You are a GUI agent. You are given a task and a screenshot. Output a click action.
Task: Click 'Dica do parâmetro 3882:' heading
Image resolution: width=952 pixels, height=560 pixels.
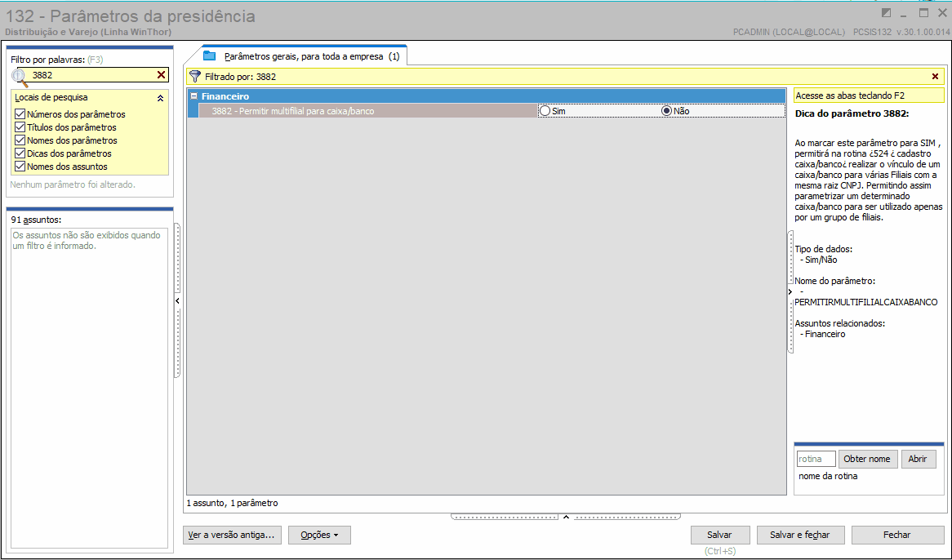tap(852, 113)
